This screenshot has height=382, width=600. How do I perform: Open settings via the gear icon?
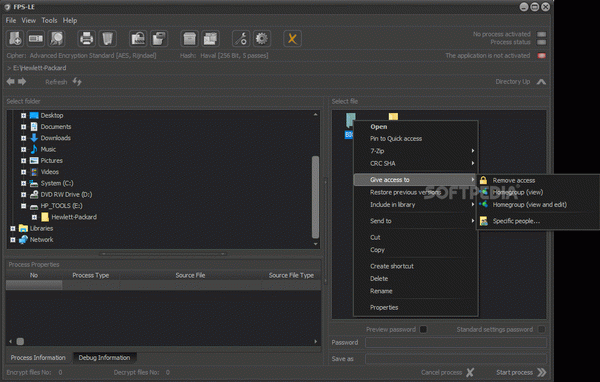click(262, 39)
